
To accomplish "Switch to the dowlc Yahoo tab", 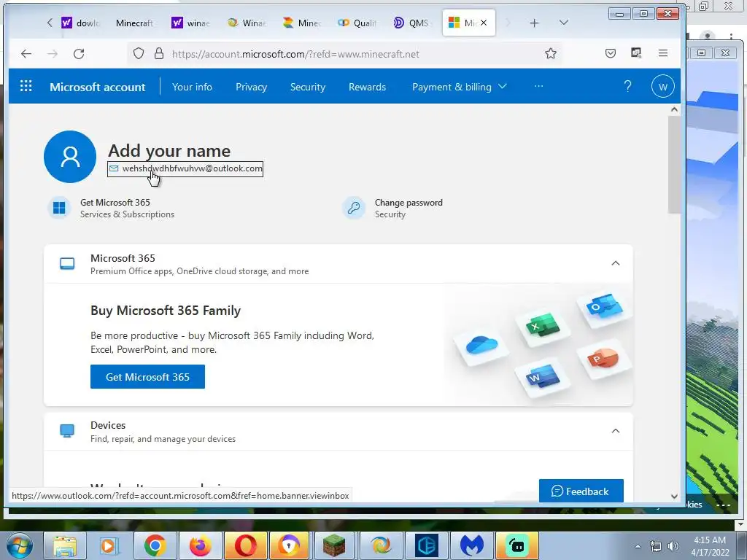I will coord(80,23).
